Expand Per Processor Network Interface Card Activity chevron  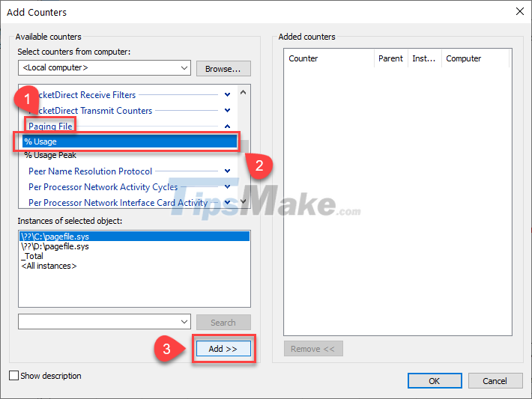pos(227,202)
